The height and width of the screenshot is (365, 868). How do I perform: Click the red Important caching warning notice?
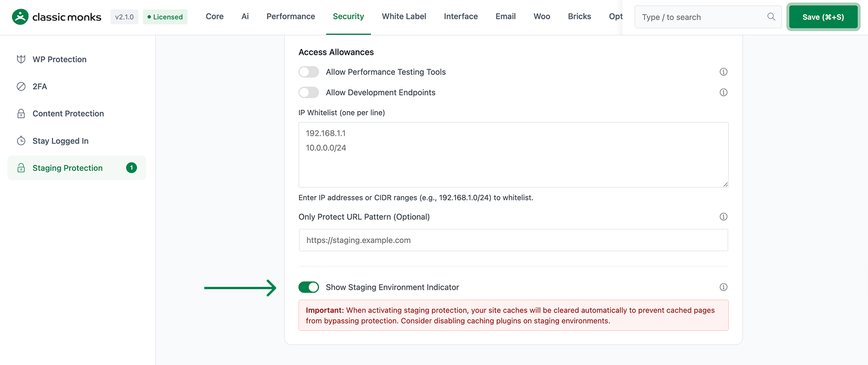tap(514, 315)
